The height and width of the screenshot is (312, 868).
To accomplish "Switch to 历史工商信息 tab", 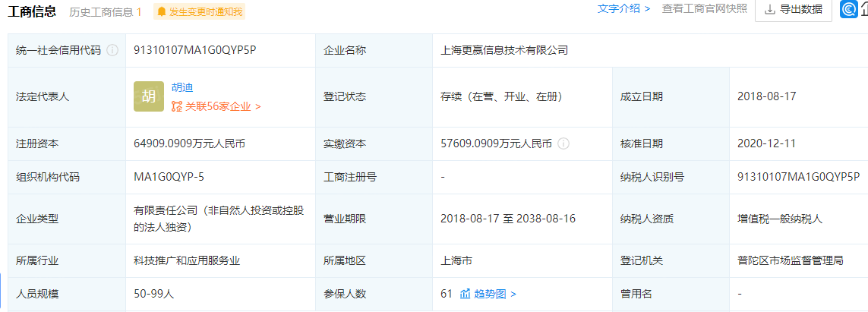I will (105, 11).
